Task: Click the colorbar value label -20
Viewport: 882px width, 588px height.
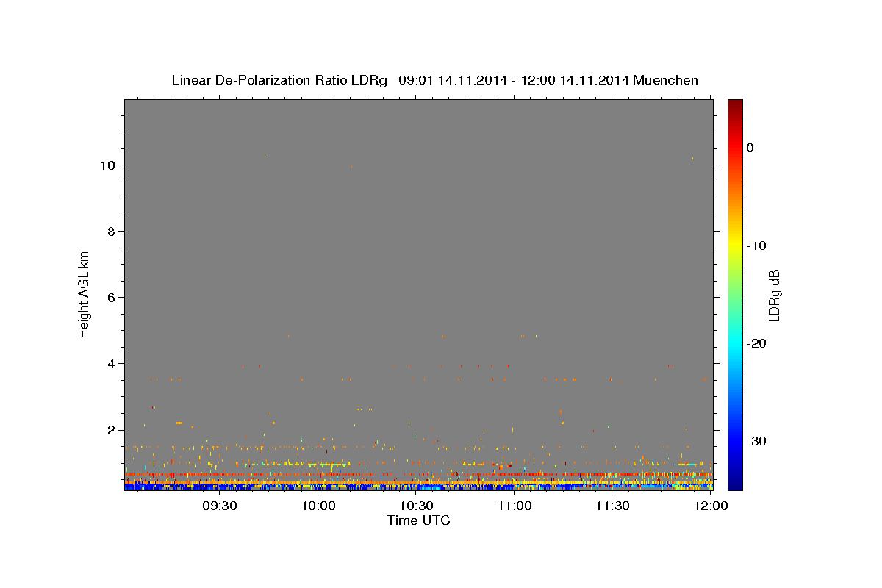Action: [757, 343]
